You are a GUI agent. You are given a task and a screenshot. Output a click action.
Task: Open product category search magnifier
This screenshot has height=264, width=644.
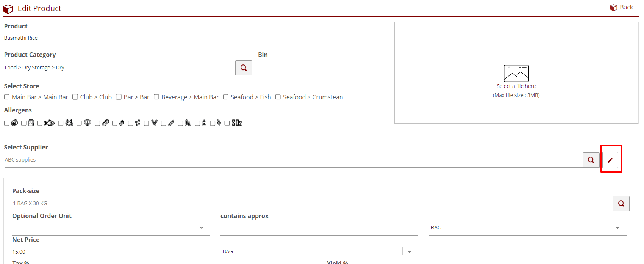click(244, 68)
